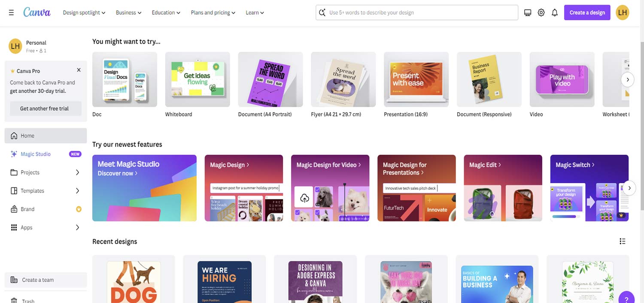Click the LH account avatar in header
Viewport: 644px width, 303px height.
point(623,12)
